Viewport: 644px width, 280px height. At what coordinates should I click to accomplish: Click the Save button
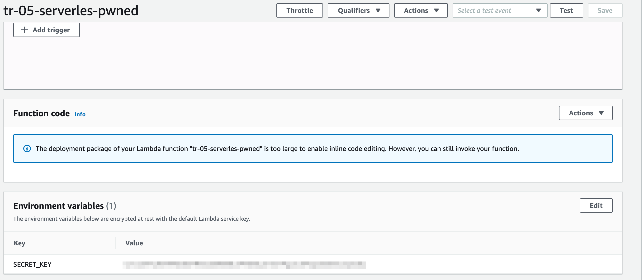[605, 10]
